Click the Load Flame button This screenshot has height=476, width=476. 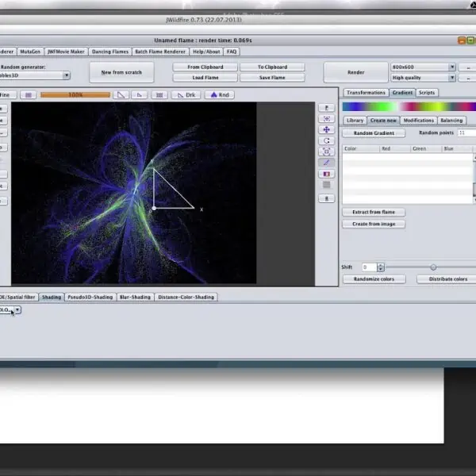tap(205, 78)
